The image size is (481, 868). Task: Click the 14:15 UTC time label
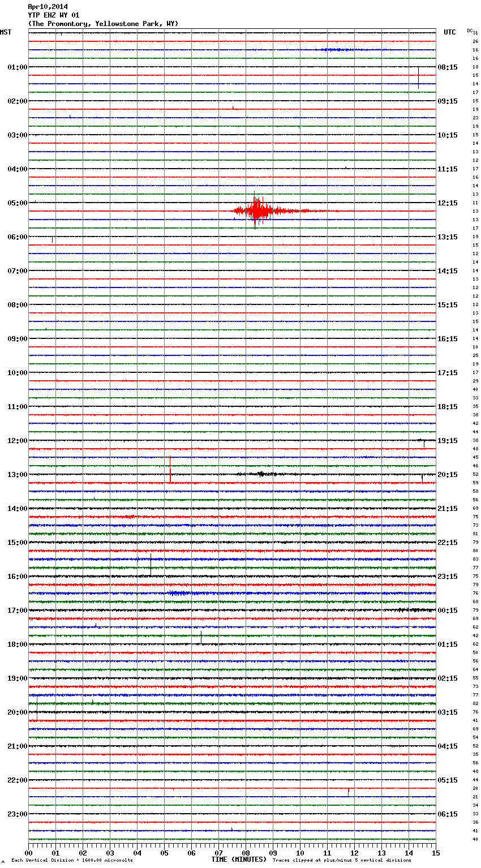[448, 271]
